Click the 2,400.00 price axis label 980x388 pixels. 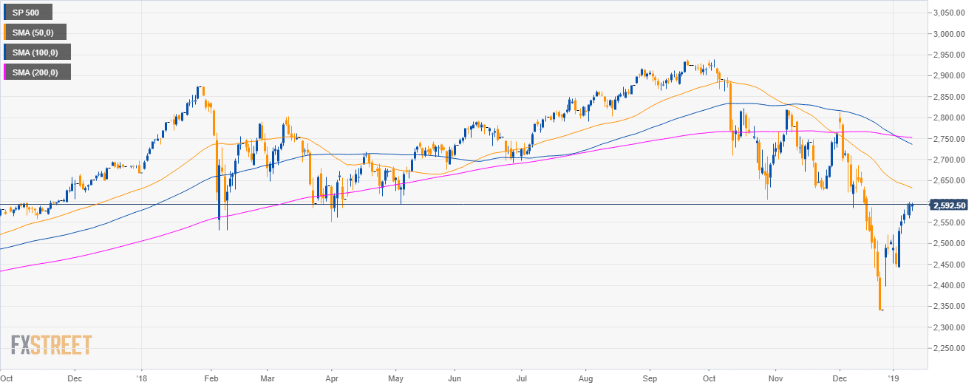coord(951,286)
